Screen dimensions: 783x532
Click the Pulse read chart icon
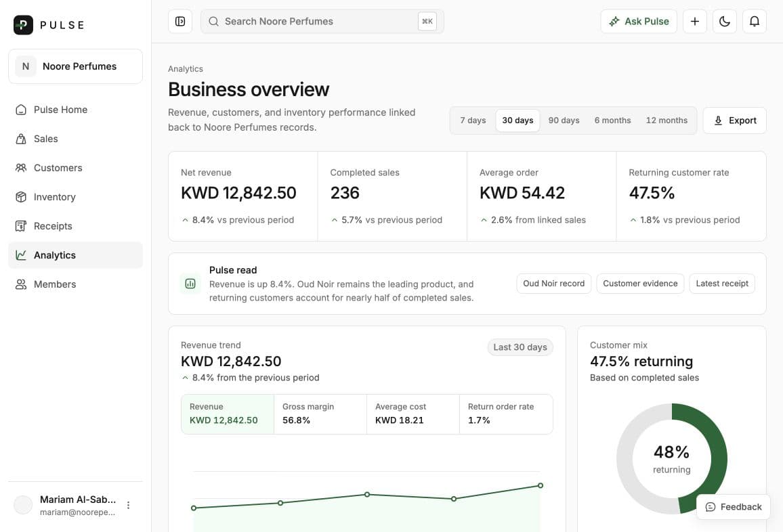tap(190, 284)
